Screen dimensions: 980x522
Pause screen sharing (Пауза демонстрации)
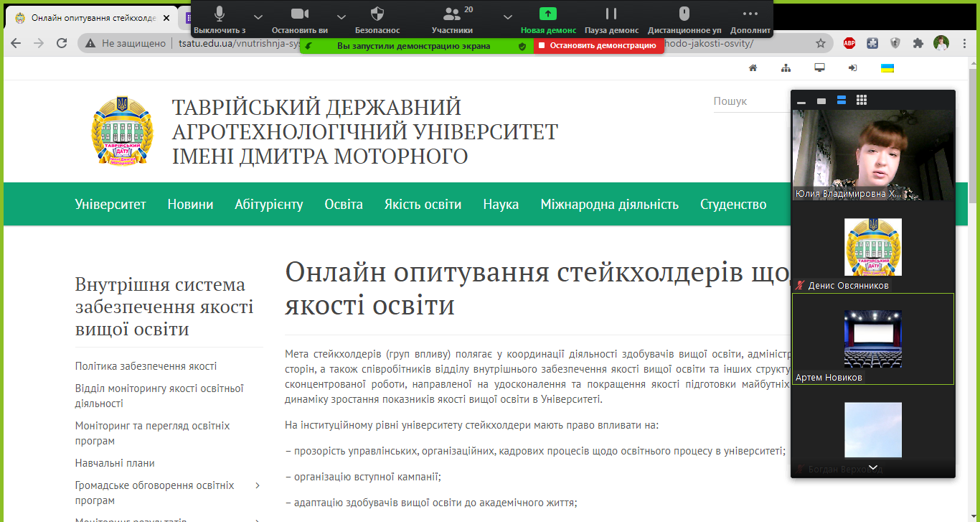click(x=611, y=19)
